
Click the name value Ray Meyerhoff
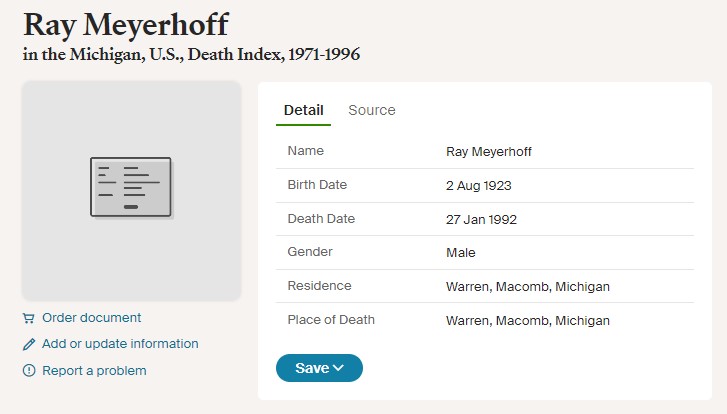pyautogui.click(x=489, y=152)
